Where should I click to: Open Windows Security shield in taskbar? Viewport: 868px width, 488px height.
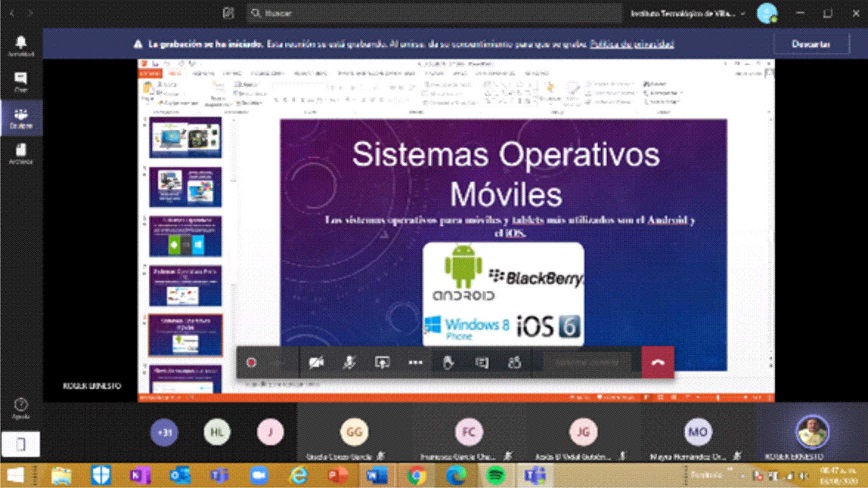101,475
